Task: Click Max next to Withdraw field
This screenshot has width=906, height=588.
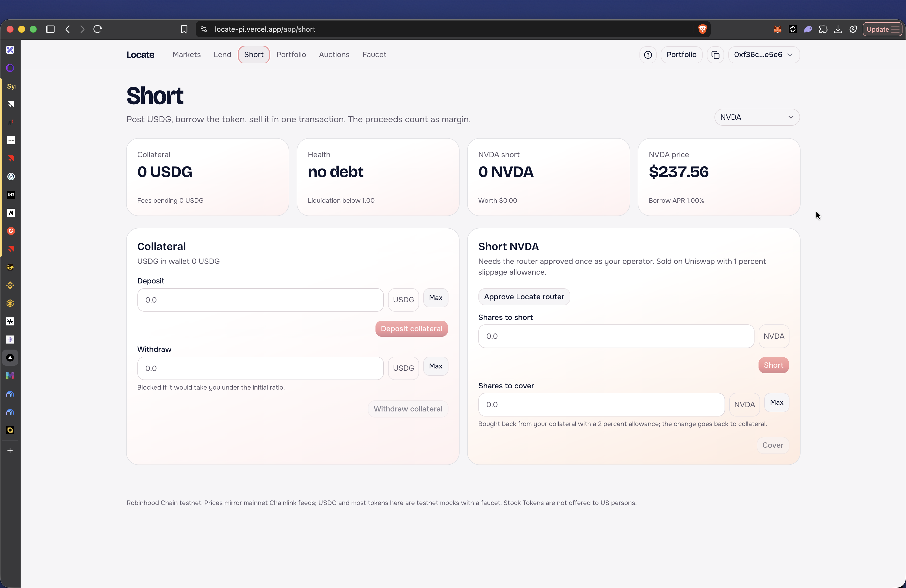Action: (x=435, y=366)
